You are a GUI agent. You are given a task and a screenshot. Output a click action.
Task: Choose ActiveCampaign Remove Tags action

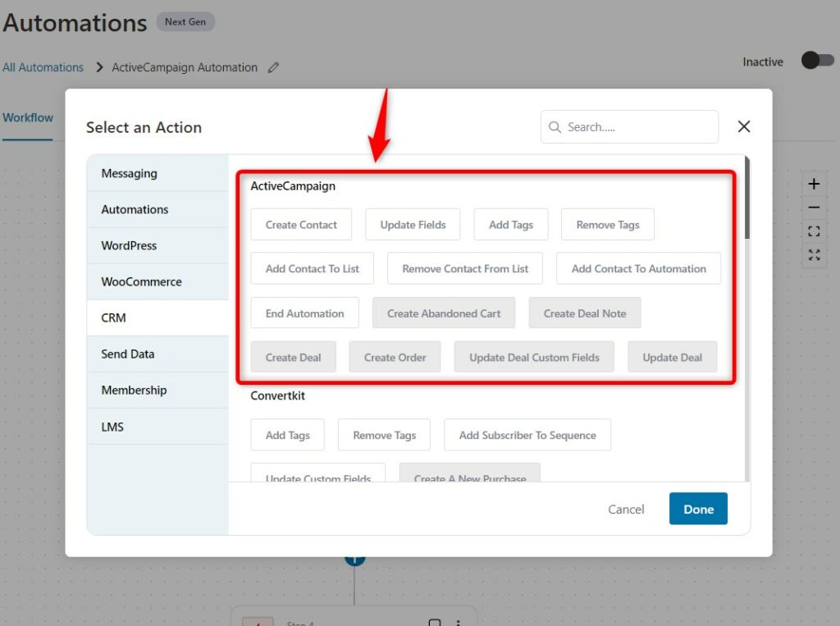pyautogui.click(x=608, y=225)
